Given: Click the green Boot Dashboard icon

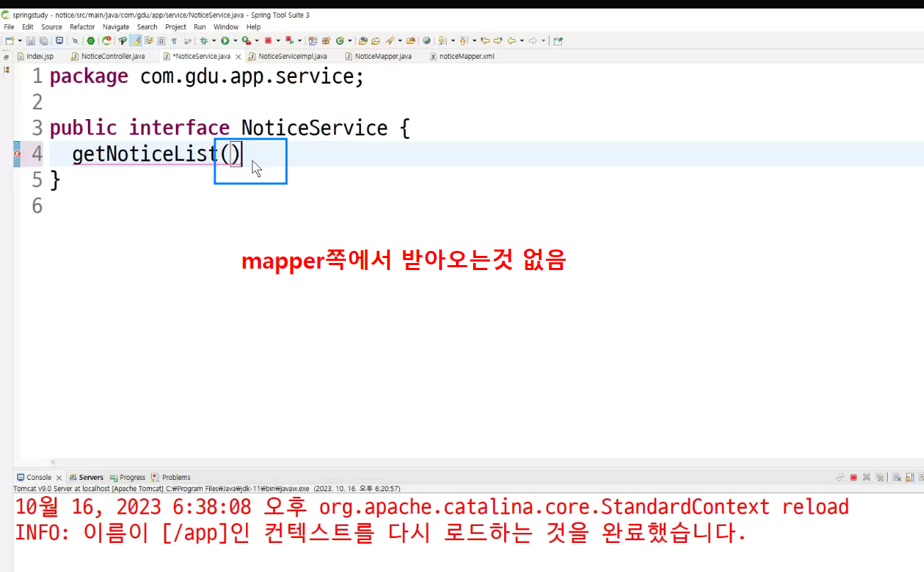Looking at the screenshot, I should [x=91, y=41].
